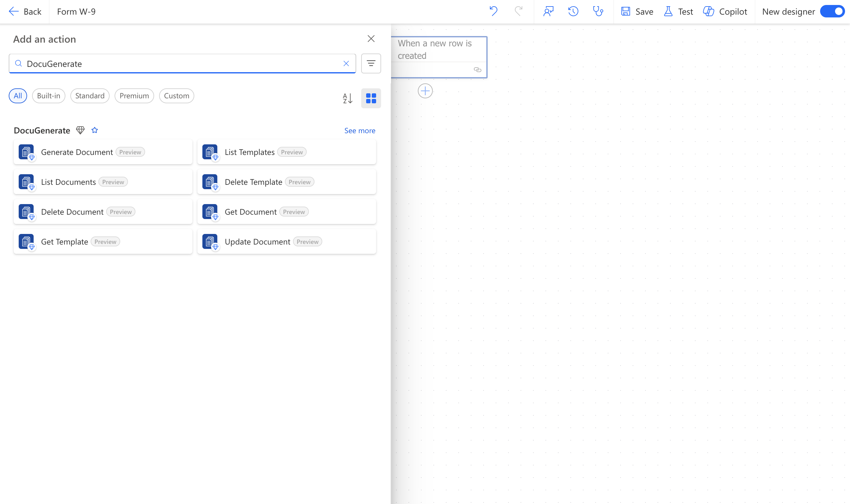850x504 pixels.
Task: Click the Back arrow button
Action: coord(25,12)
